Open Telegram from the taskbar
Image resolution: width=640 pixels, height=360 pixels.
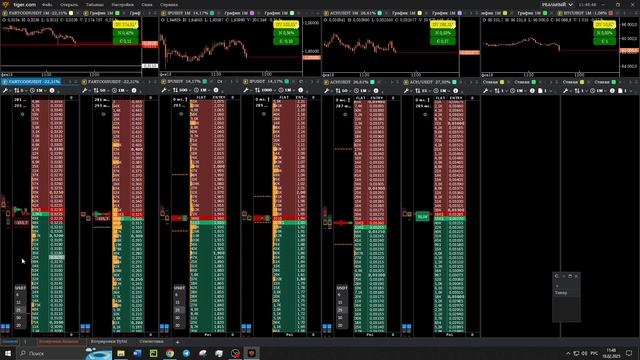point(186,353)
